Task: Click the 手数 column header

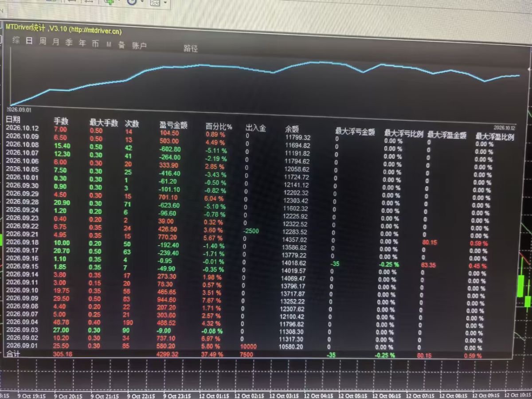Action: point(61,121)
